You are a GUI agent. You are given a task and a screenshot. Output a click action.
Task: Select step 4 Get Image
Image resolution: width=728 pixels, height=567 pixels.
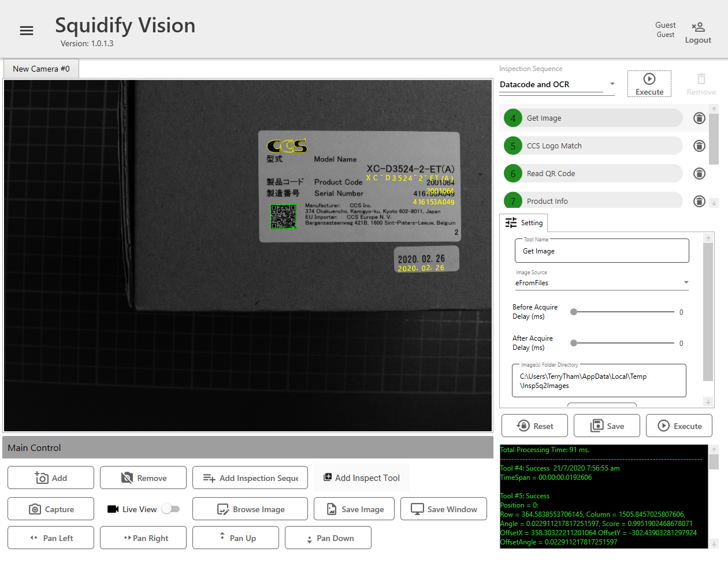pos(593,118)
